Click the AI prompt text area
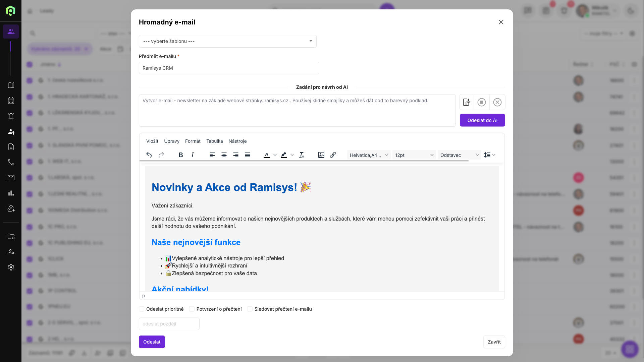 click(297, 111)
